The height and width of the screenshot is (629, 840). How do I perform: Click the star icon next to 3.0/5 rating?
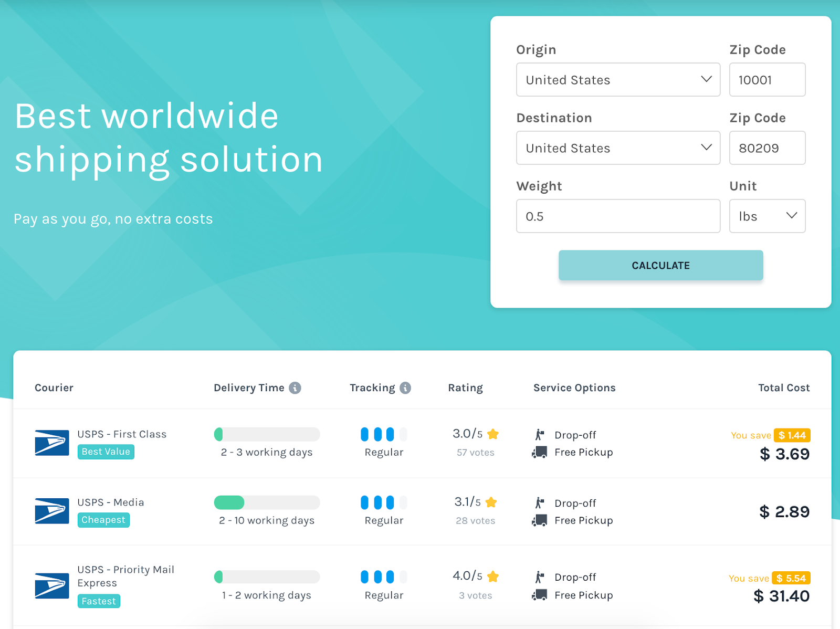coord(493,434)
